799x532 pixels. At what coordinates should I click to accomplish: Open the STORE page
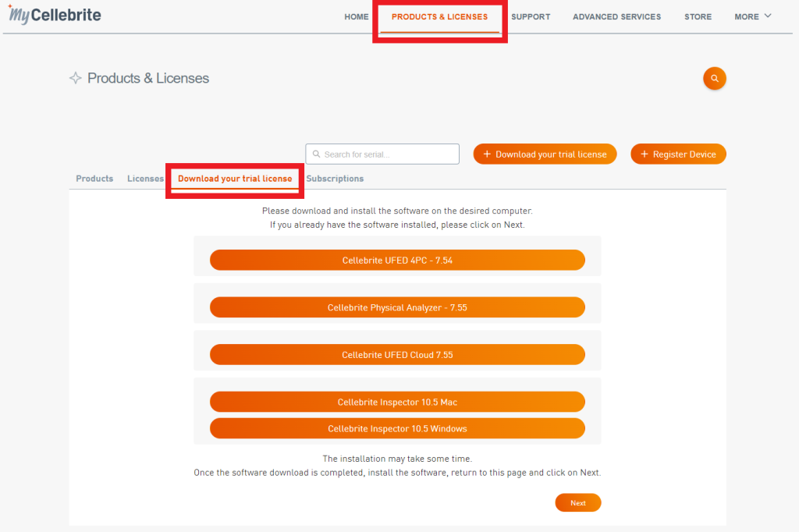pos(698,16)
